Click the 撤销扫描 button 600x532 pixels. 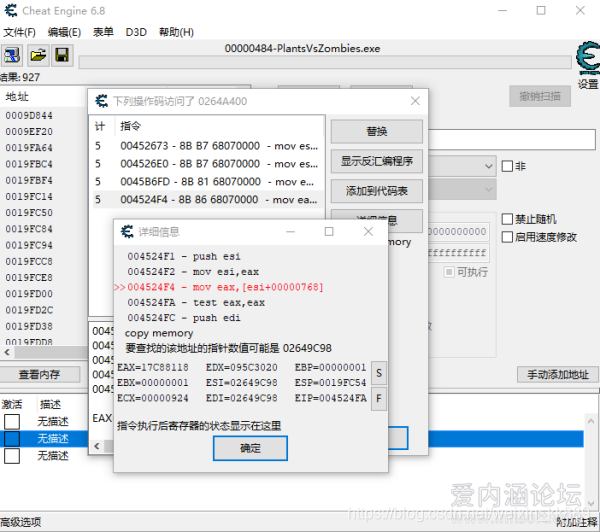pos(540,96)
